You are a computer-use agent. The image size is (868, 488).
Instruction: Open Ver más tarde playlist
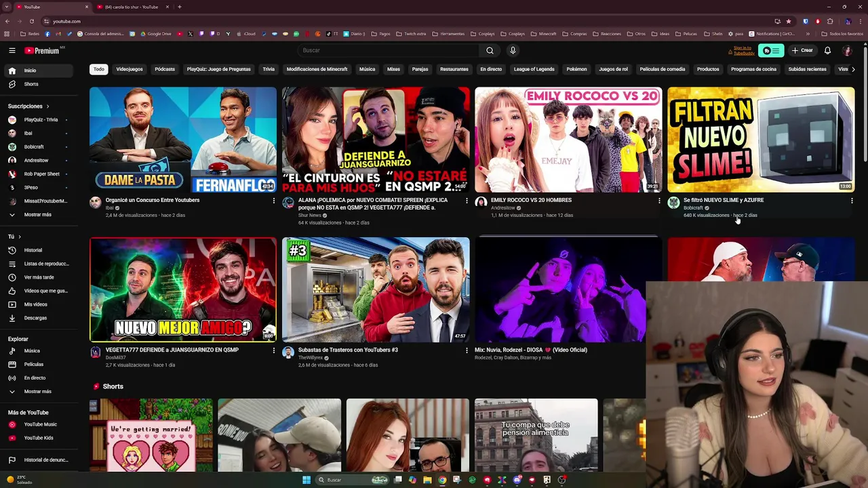pyautogui.click(x=39, y=277)
